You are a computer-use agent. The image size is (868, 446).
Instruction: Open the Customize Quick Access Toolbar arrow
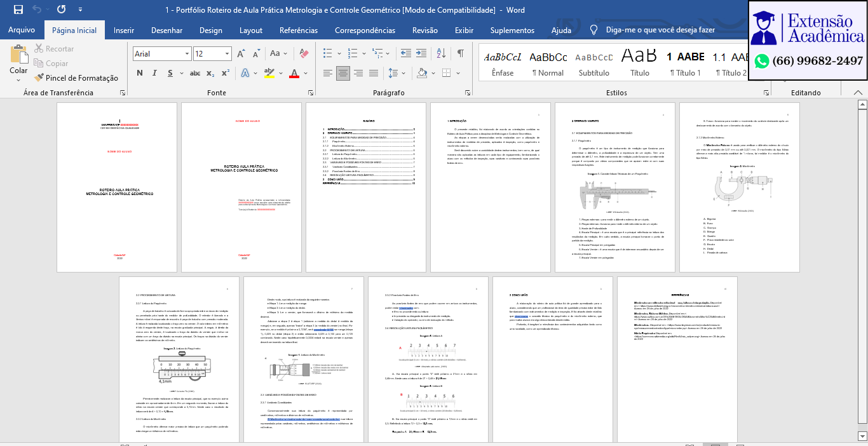79,10
